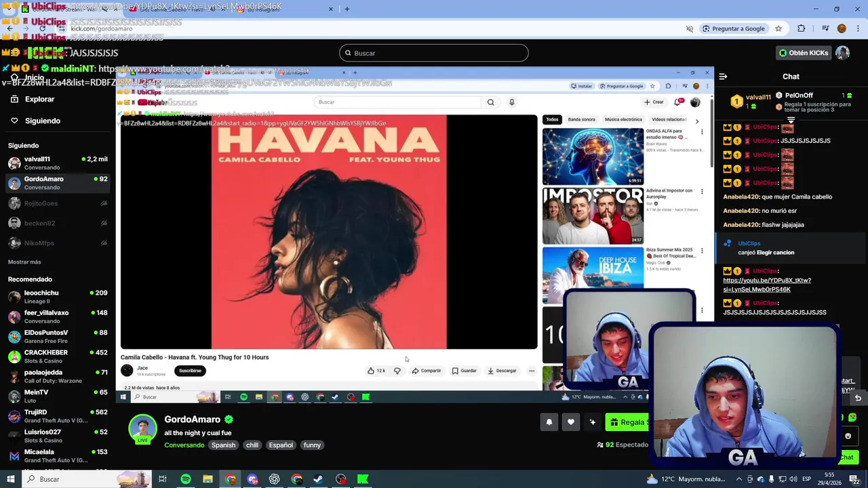Collapse the chat panel with arrow icon
Viewport: 868px width, 488px height.
pos(723,77)
